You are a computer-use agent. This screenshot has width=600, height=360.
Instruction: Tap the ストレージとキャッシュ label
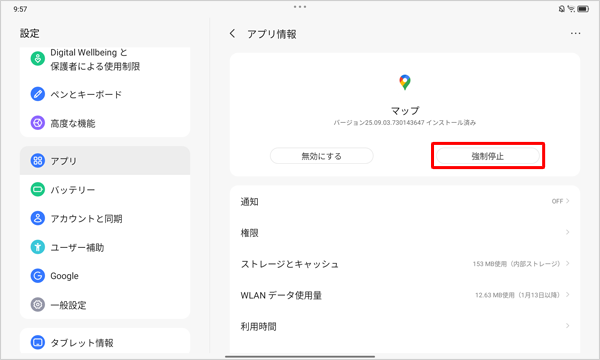289,264
